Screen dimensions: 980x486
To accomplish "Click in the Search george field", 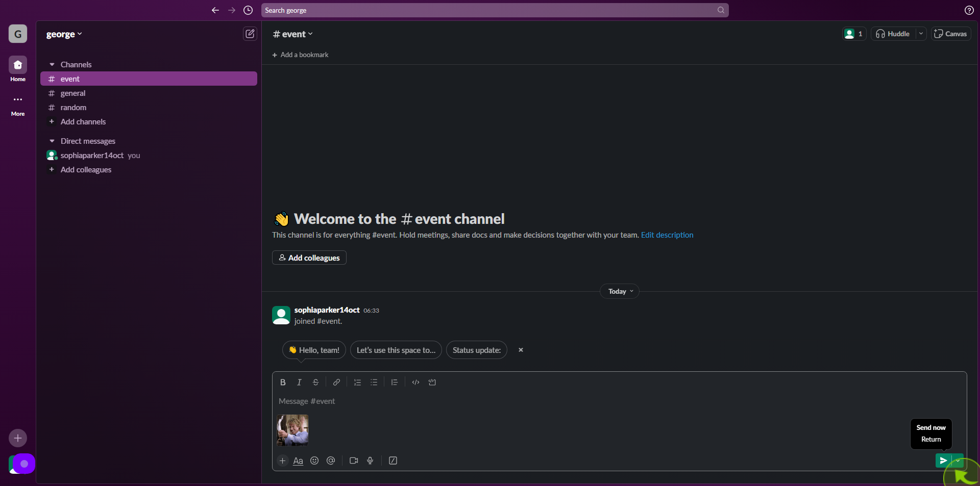I will pyautogui.click(x=495, y=10).
